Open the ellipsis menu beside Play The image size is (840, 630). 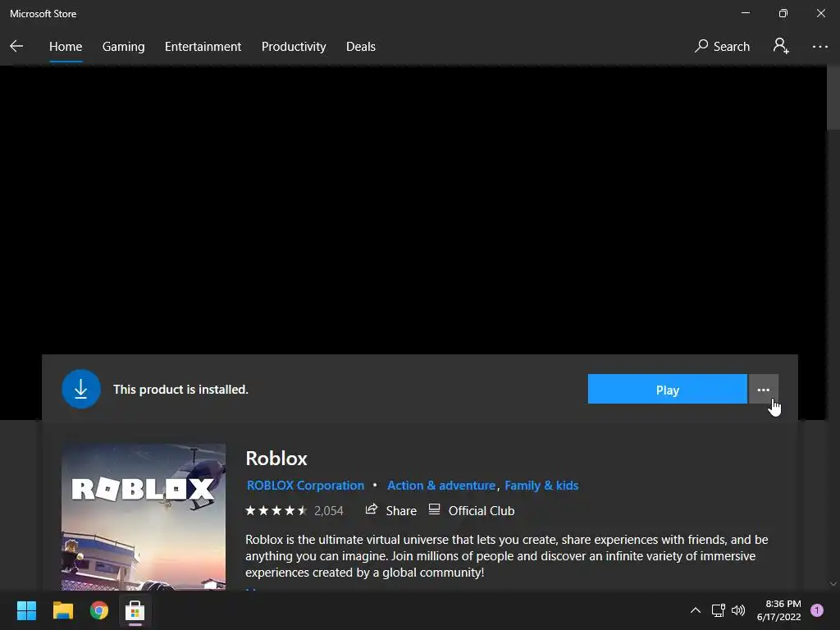coord(764,390)
